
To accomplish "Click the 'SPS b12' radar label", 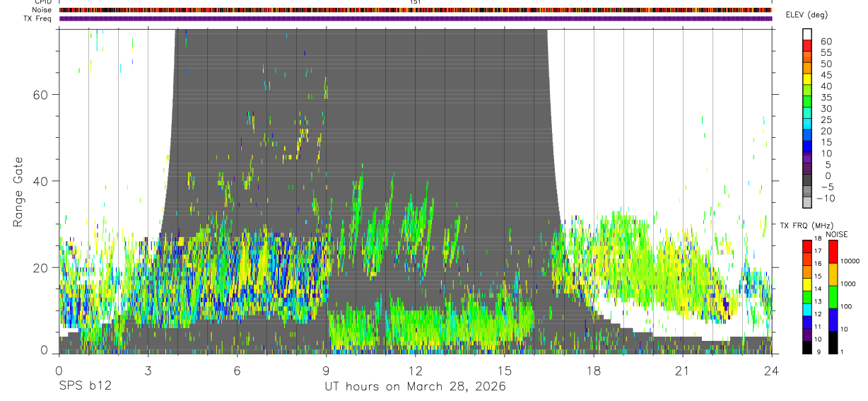I will pos(85,387).
